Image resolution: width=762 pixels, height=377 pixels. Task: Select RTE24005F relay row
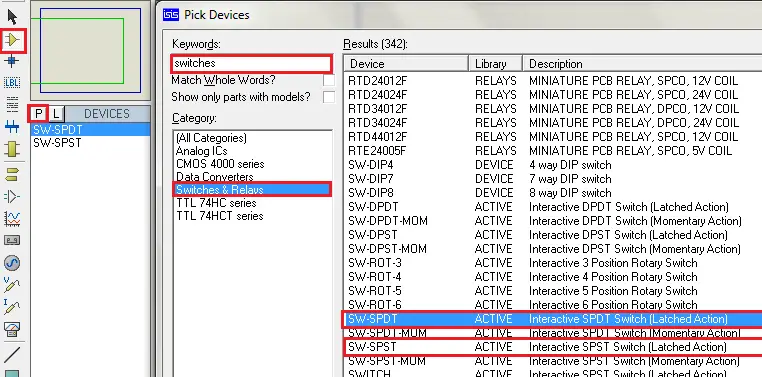click(x=553, y=151)
